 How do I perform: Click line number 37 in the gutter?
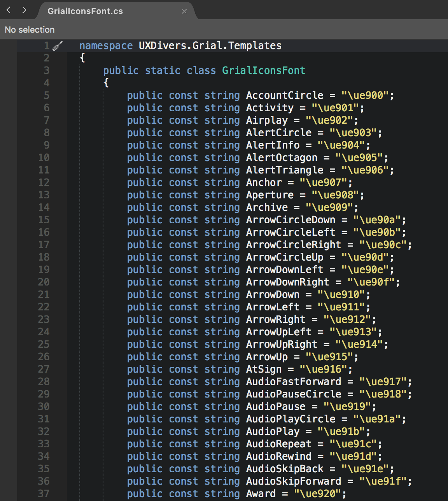point(44,494)
